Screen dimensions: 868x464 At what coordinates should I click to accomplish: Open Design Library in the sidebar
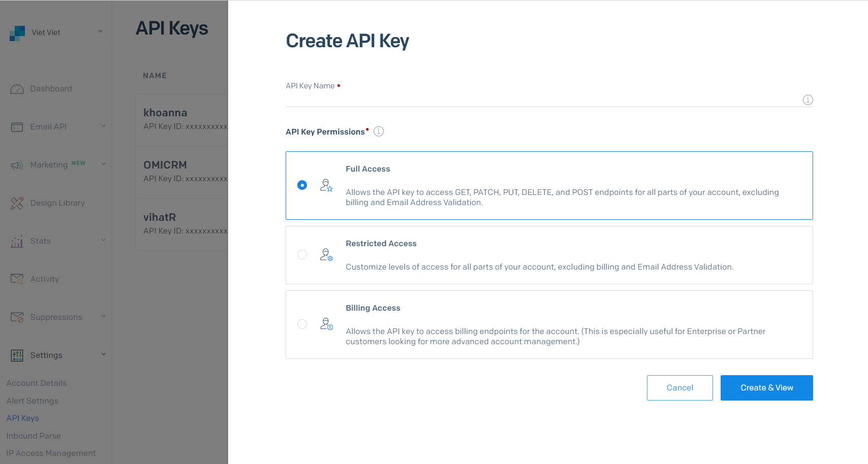[x=57, y=203]
